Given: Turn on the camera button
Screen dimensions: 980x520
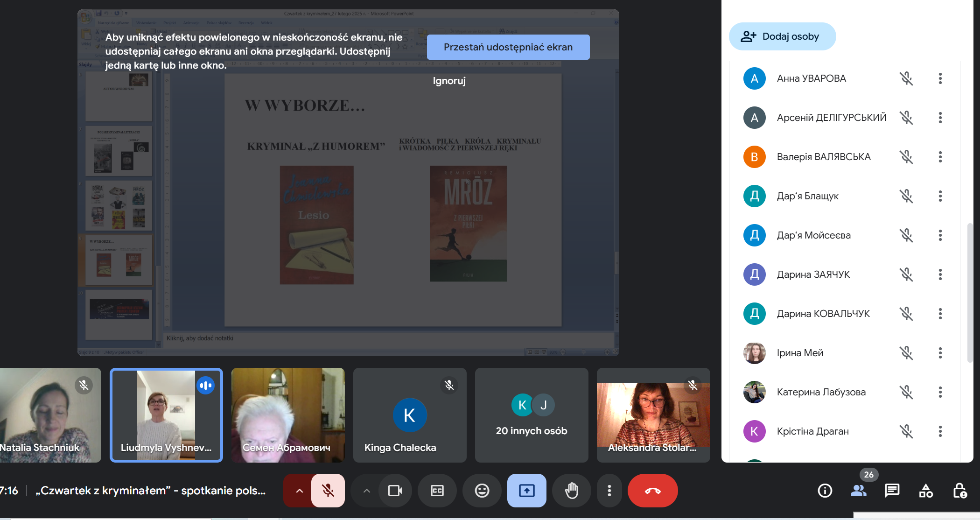Looking at the screenshot, I should (395, 491).
